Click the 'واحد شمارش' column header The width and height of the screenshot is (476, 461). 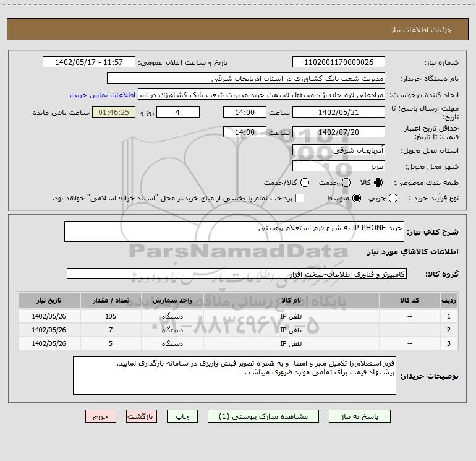[172, 300]
